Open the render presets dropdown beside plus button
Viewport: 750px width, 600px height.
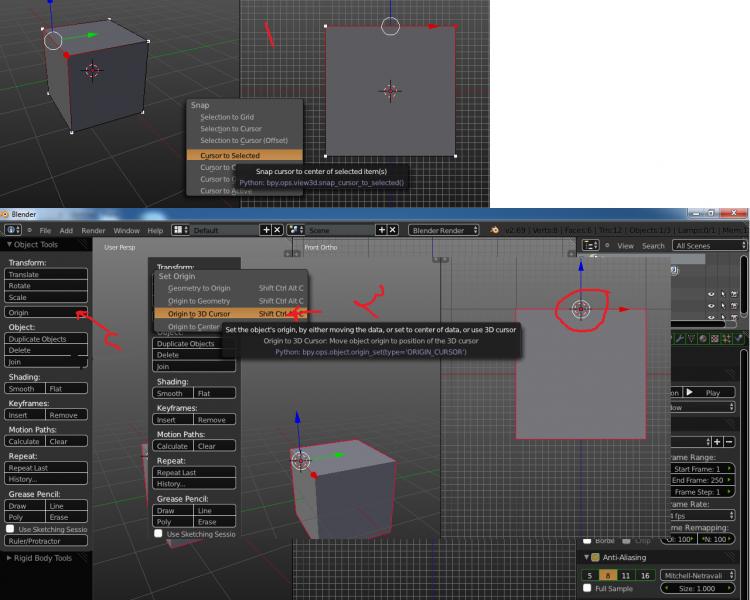691,442
